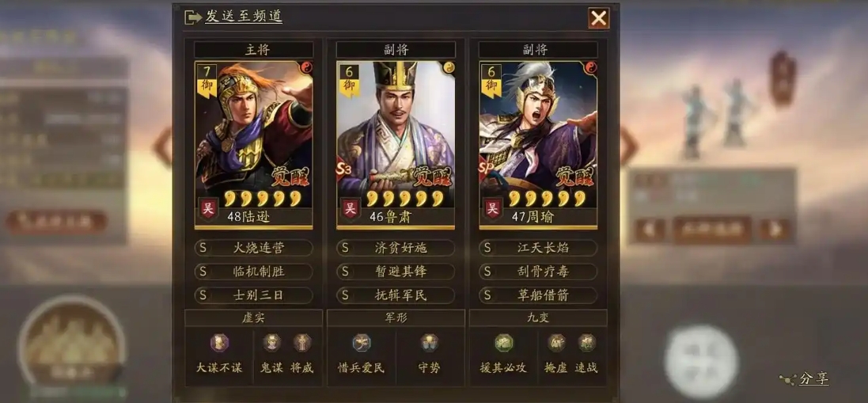View the 火烧连营 skill

click(253, 248)
